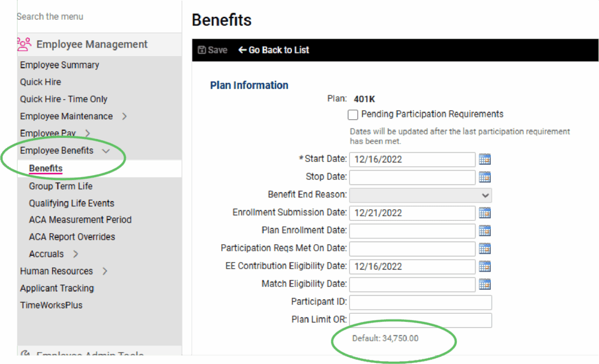Open the Match Eligibility Date calendar icon
The height and width of the screenshot is (364, 599).
coord(484,285)
